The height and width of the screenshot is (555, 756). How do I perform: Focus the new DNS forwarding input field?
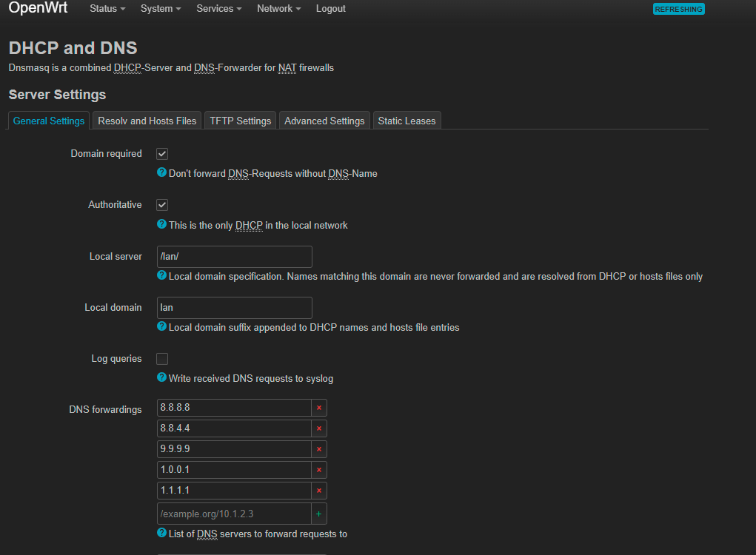[x=234, y=514]
